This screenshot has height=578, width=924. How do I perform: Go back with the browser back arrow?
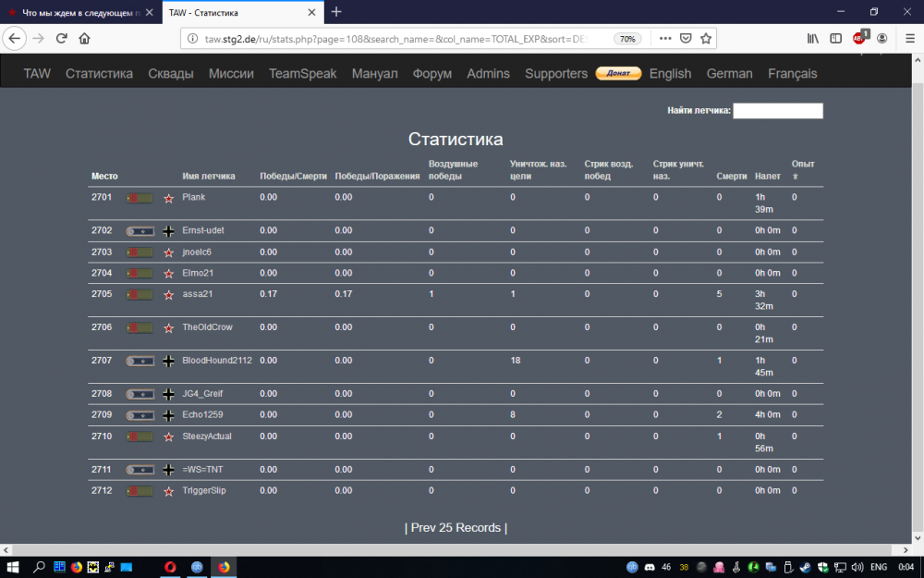pos(14,38)
